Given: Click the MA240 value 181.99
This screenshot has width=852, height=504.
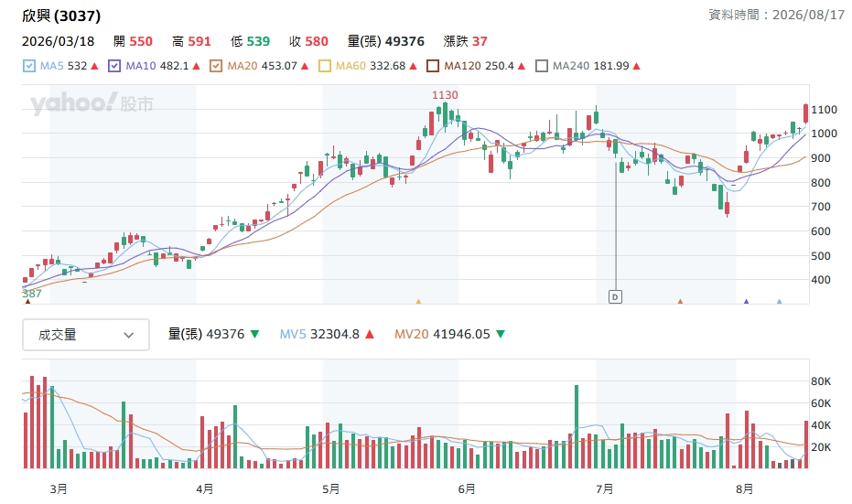Looking at the screenshot, I should [x=611, y=66].
